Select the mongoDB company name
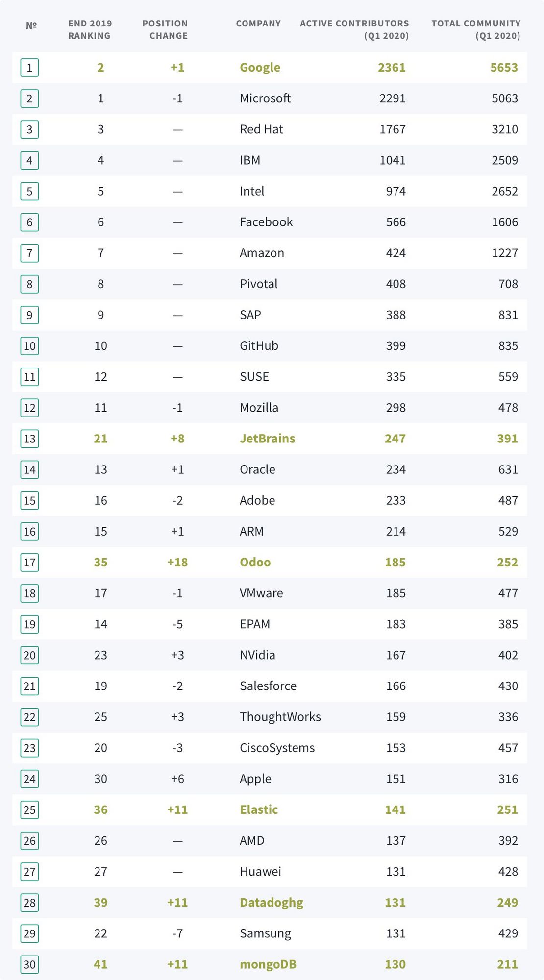The image size is (544, 980). click(x=268, y=964)
